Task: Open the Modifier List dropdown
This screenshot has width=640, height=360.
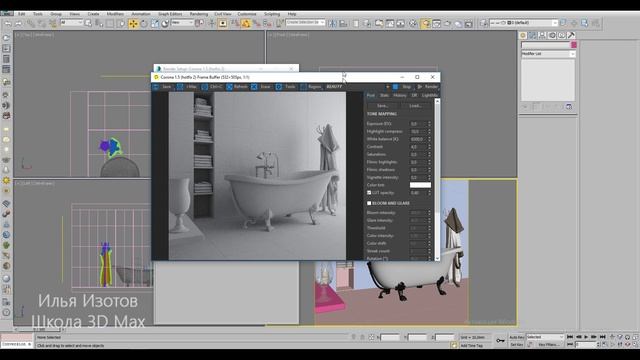Action: [548, 54]
